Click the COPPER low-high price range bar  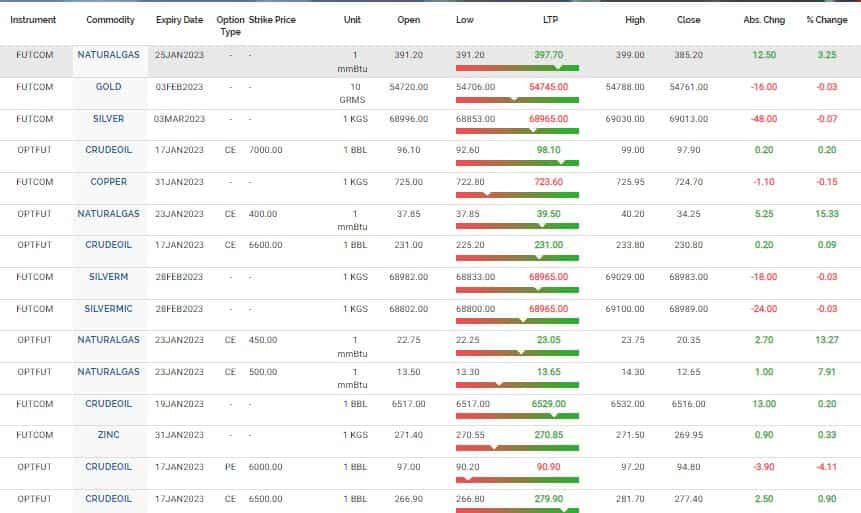click(x=516, y=194)
